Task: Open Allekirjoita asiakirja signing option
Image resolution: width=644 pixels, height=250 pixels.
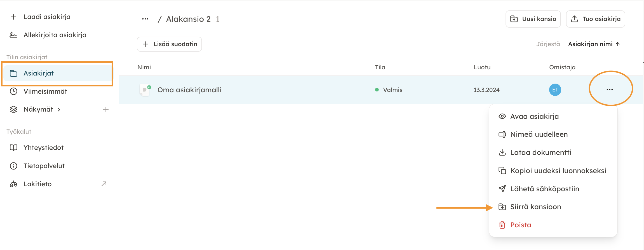Action: (55, 35)
